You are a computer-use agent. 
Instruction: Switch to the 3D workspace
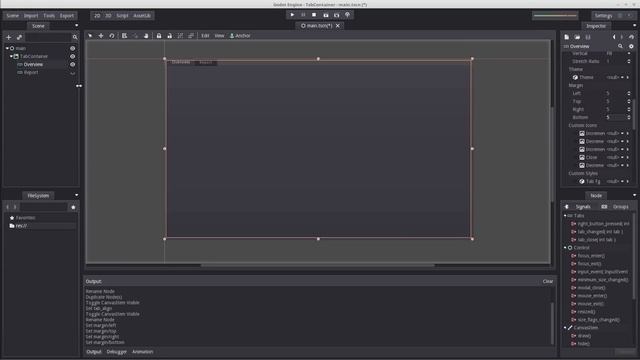click(x=108, y=16)
